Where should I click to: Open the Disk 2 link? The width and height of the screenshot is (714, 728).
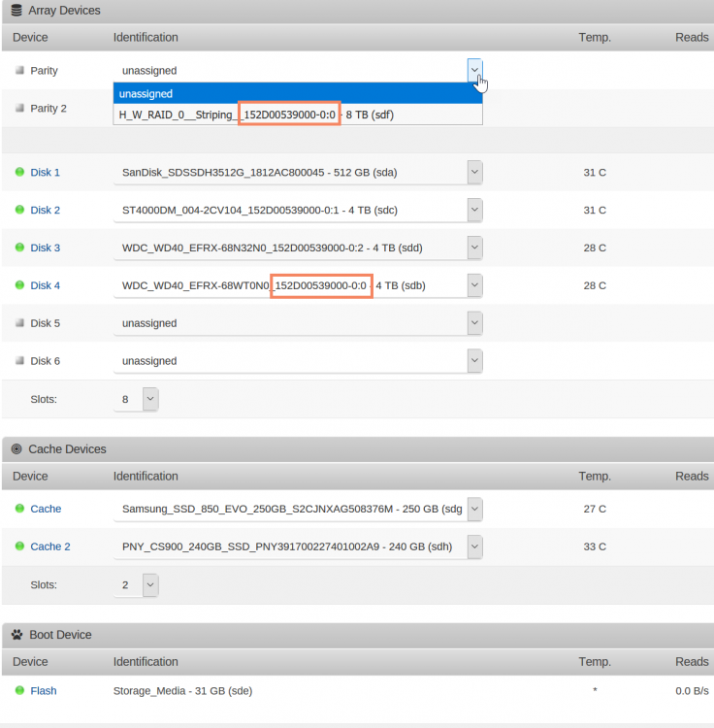click(45, 210)
